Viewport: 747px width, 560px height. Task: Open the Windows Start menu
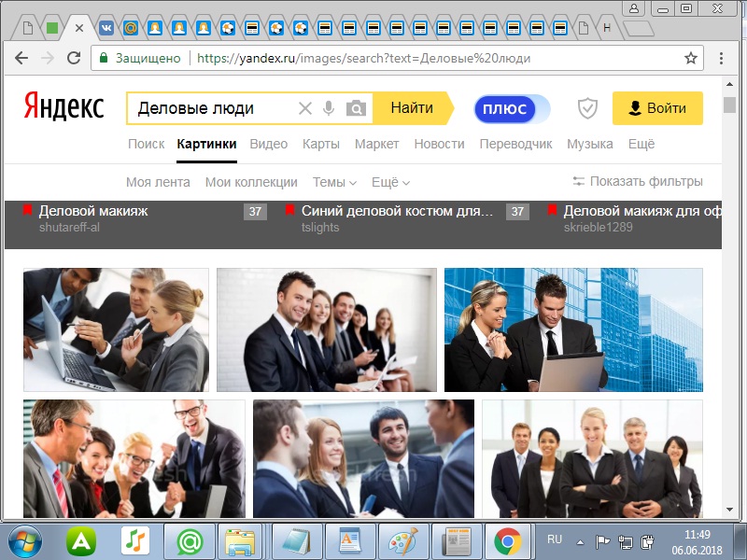pos(26,540)
